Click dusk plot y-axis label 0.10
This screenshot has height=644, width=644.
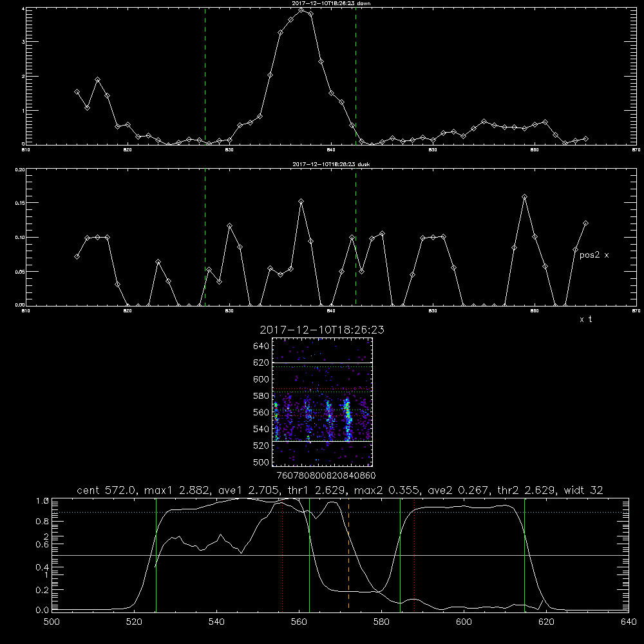pyautogui.click(x=20, y=238)
